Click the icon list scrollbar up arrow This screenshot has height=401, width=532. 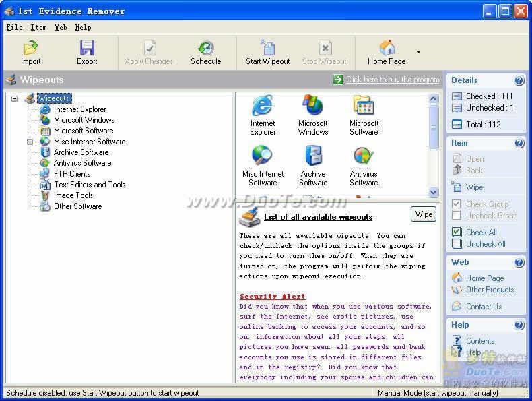[x=433, y=99]
